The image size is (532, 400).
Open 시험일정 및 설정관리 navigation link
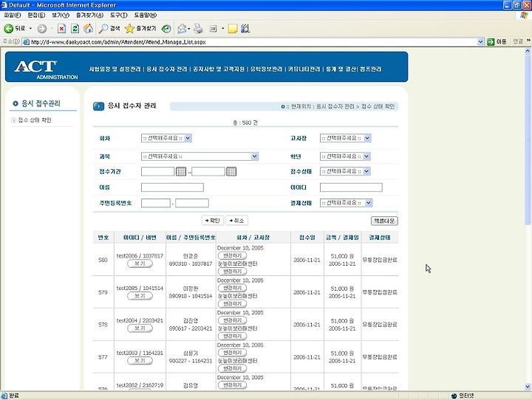pyautogui.click(x=115, y=69)
